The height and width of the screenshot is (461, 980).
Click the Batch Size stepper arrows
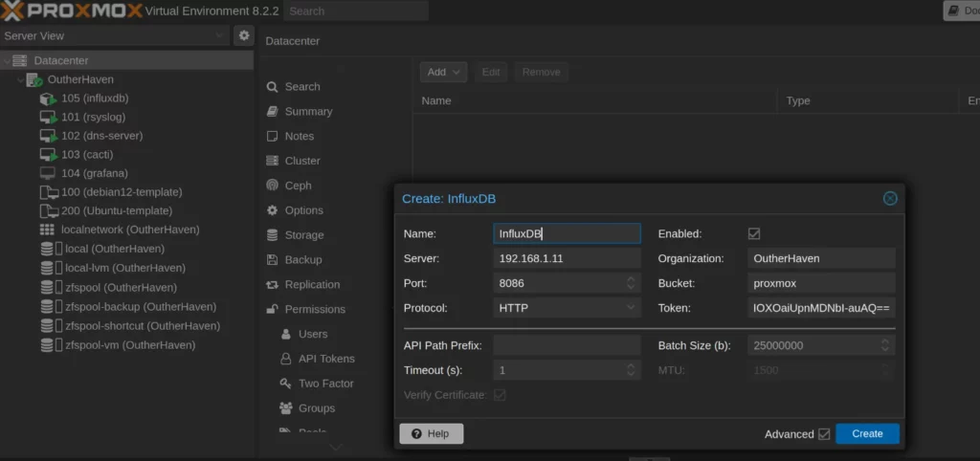pos(885,345)
